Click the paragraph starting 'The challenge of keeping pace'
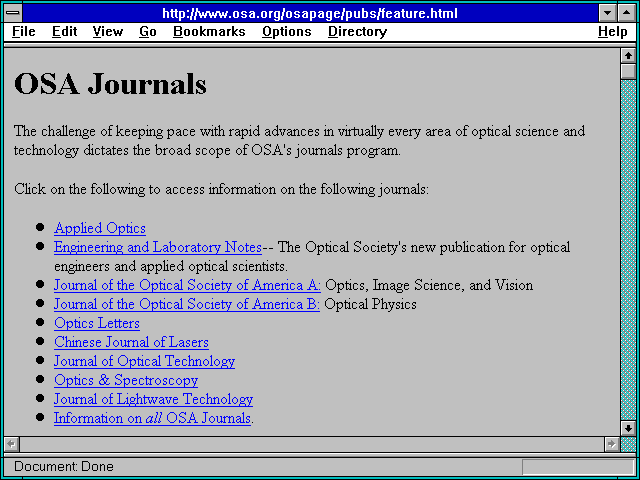Image resolution: width=640 pixels, height=480 pixels. pyautogui.click(x=299, y=141)
